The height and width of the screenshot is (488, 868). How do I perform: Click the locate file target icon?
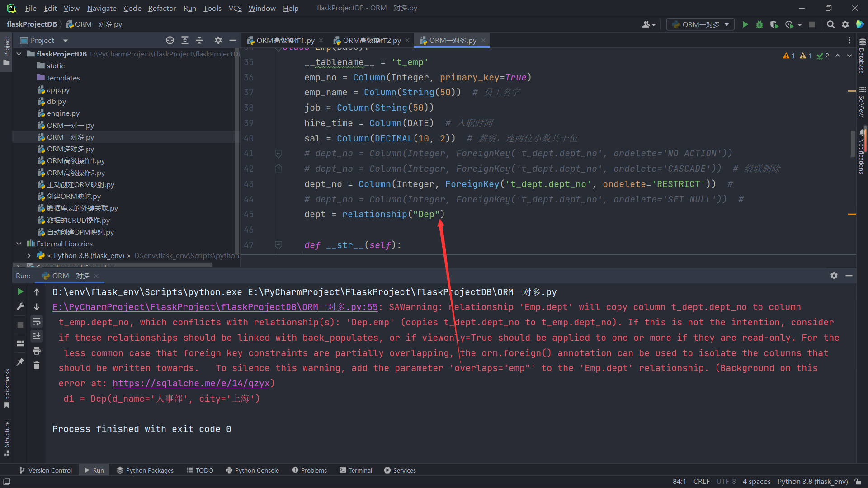(170, 40)
